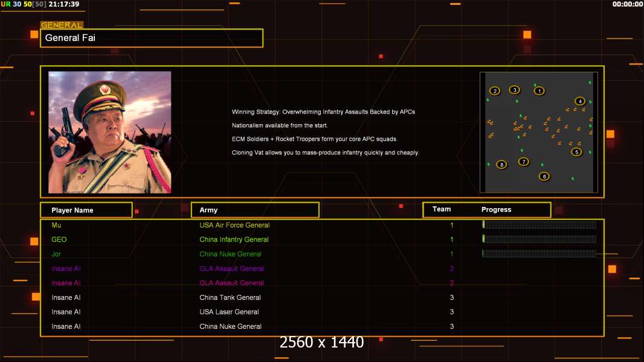Select player name Mu
The height and width of the screenshot is (362, 644).
56,225
